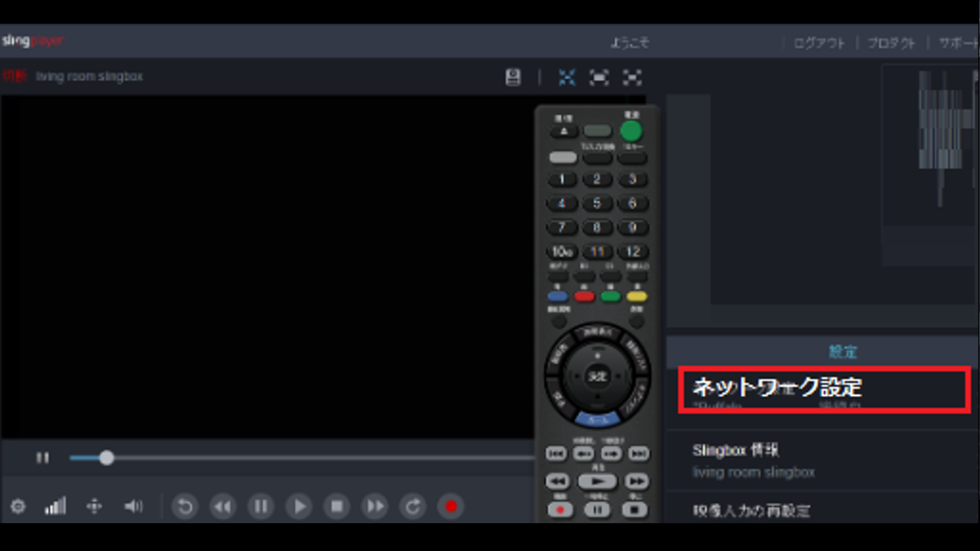Click the instant replay icon in the bottom bar
The width and height of the screenshot is (980, 551).
tap(185, 507)
